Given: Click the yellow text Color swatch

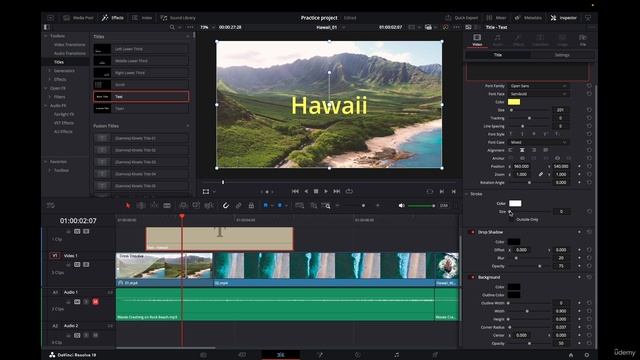Looking at the screenshot, I should (514, 102).
